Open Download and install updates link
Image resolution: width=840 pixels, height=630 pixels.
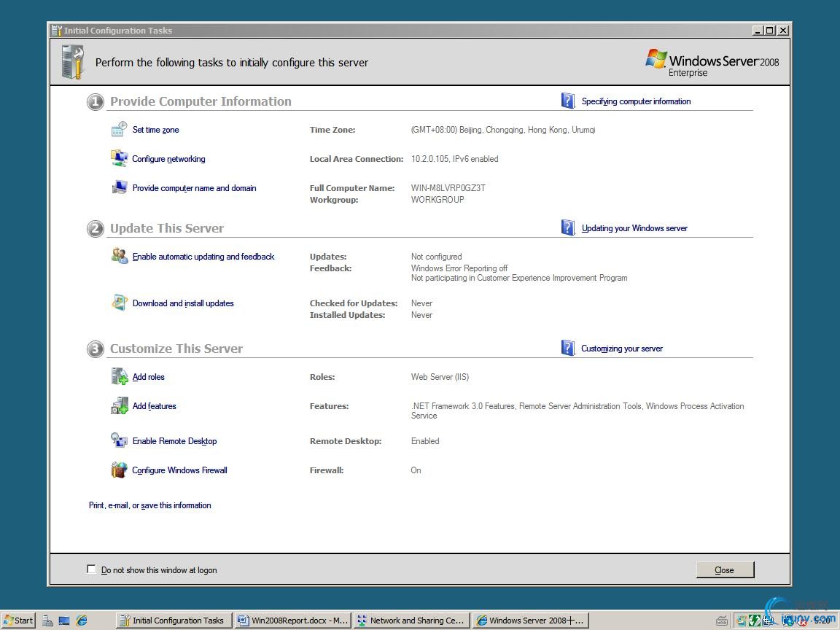point(183,303)
